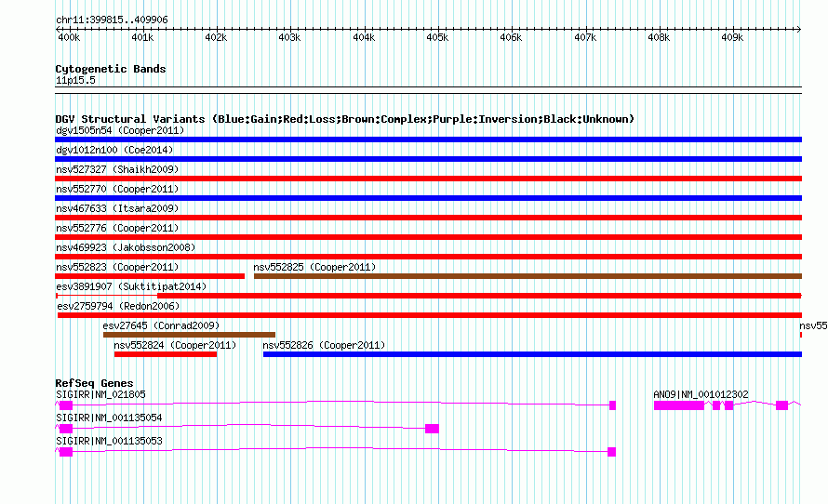
Task: Click the first exon of SIGIRR NM_021805
Action: (66, 405)
